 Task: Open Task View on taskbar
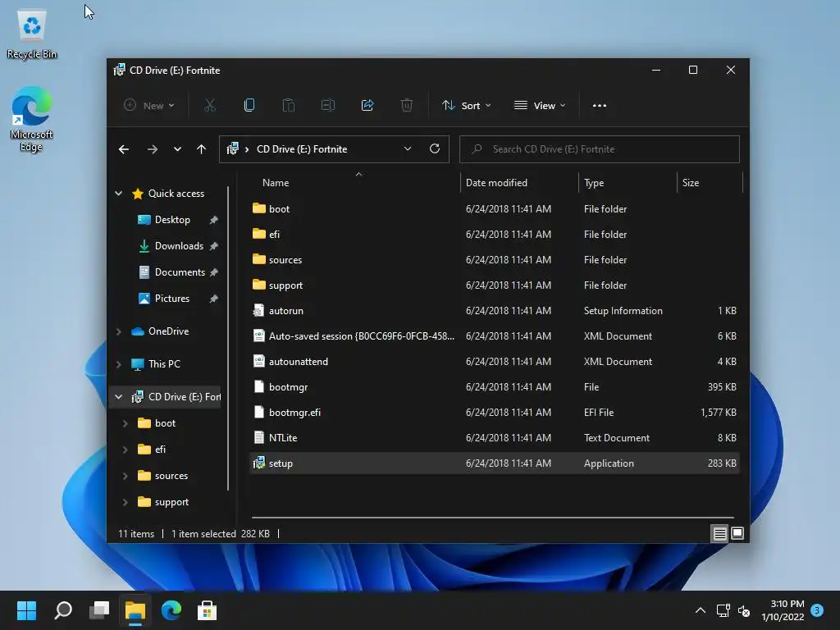[99, 610]
